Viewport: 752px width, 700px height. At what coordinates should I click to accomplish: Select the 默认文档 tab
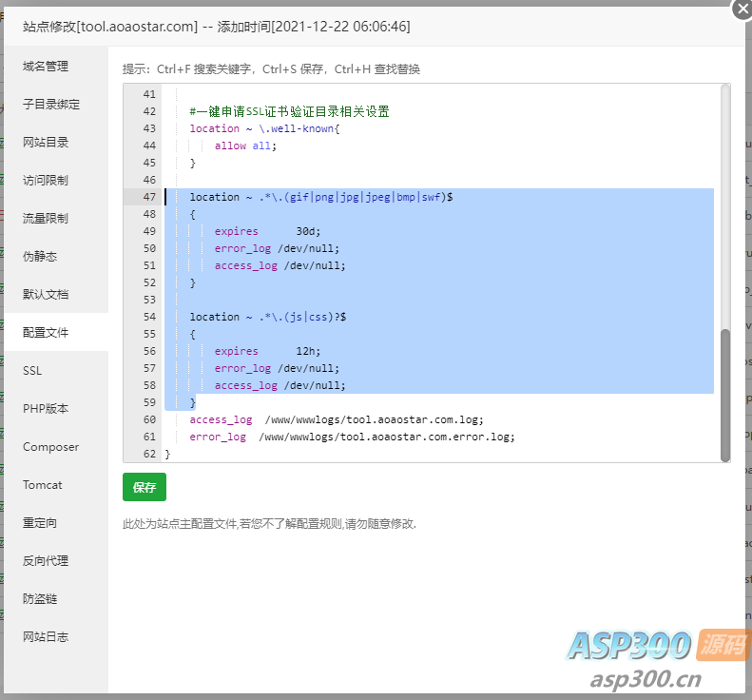46,295
